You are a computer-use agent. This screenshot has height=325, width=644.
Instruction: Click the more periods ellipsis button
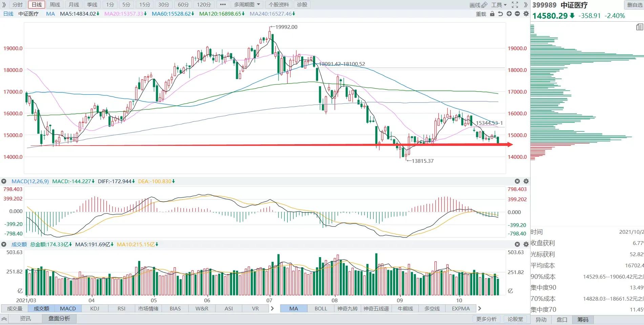pyautogui.click(x=223, y=5)
